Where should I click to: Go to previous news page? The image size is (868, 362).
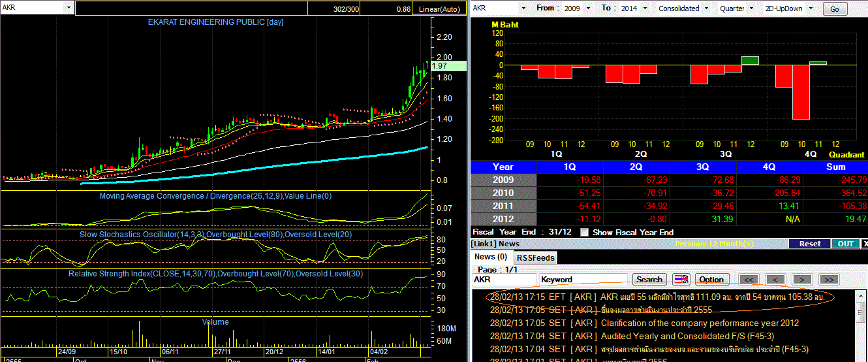click(775, 280)
